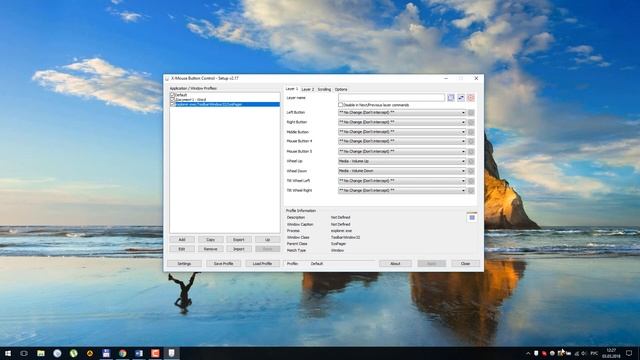Click the Up button
The image size is (640, 360).
(267, 240)
